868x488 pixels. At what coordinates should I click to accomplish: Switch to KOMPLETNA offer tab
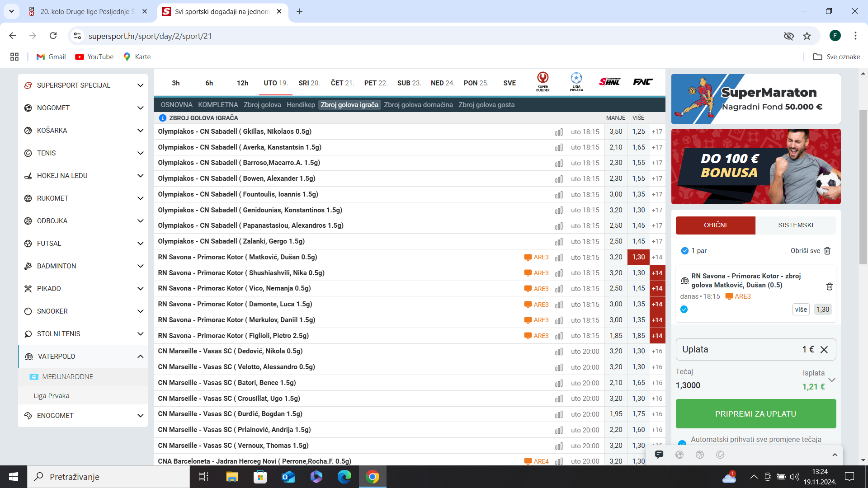[218, 105]
